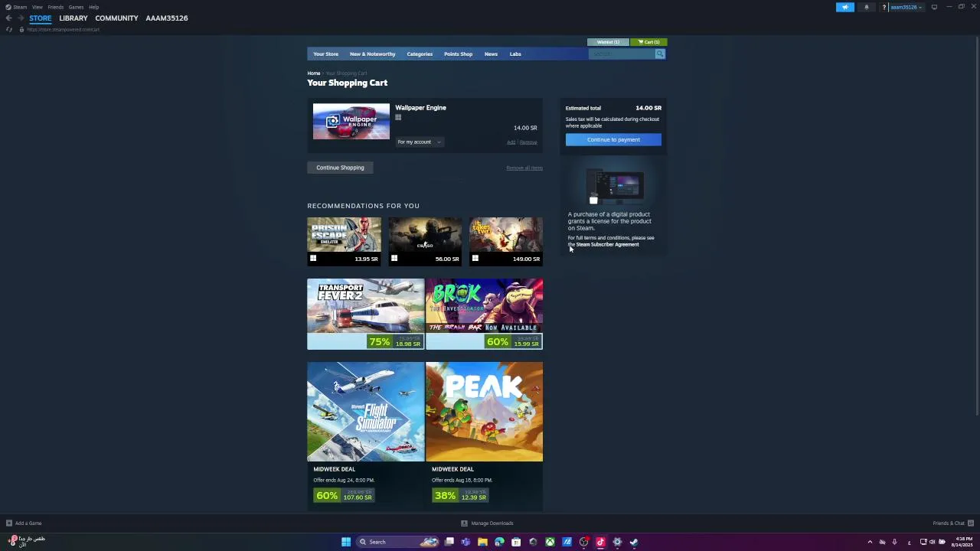
Task: Click the help question mark icon
Action: pyautogui.click(x=884, y=7)
